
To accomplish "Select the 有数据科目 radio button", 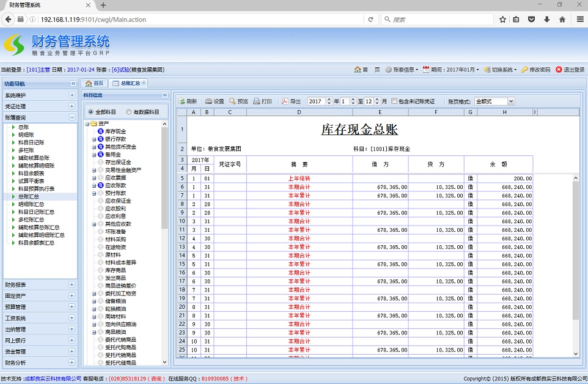I will point(128,112).
